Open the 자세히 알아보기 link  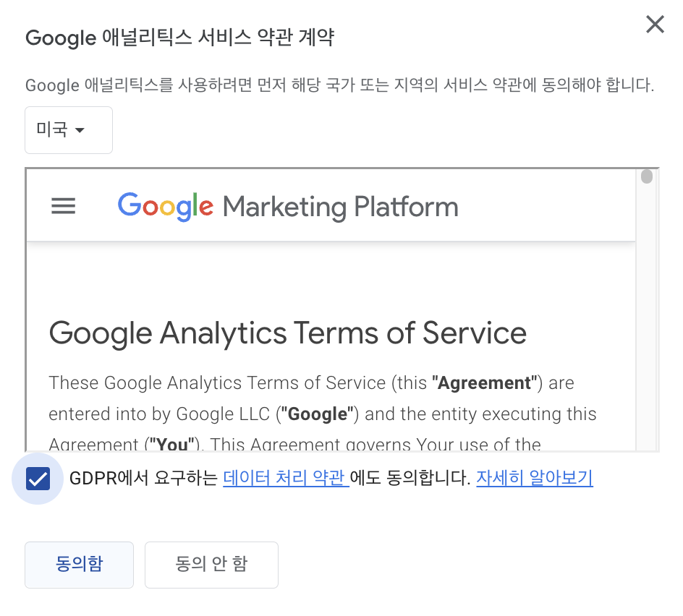click(535, 478)
